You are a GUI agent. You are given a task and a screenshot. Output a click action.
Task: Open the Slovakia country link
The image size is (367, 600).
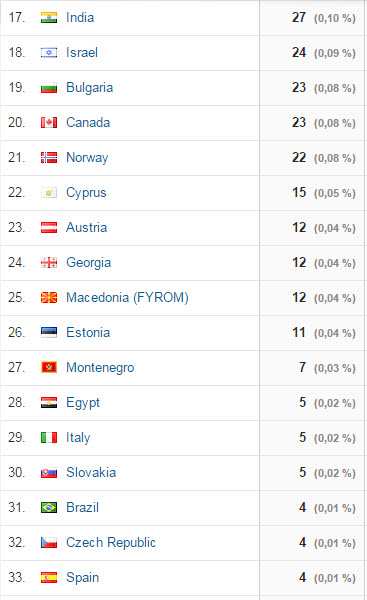coord(91,473)
